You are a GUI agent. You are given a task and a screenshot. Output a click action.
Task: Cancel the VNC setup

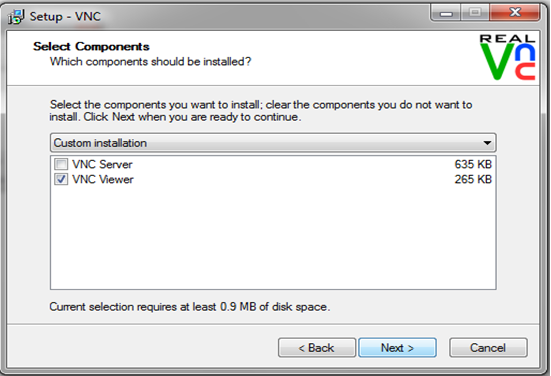click(x=488, y=348)
